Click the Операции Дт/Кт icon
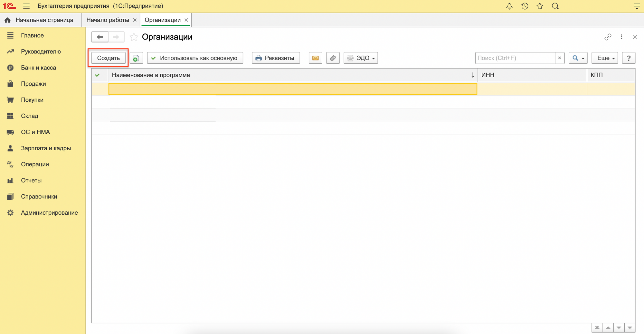 [x=10, y=164]
